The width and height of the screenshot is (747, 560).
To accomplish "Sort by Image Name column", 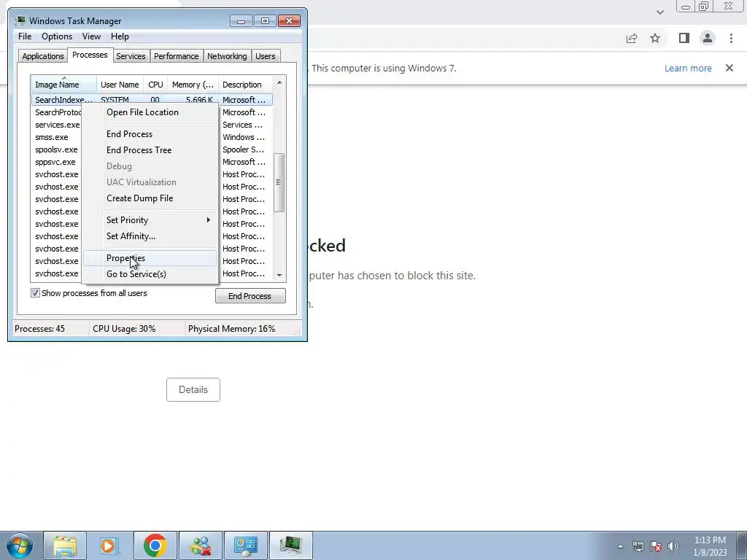I will point(64,85).
